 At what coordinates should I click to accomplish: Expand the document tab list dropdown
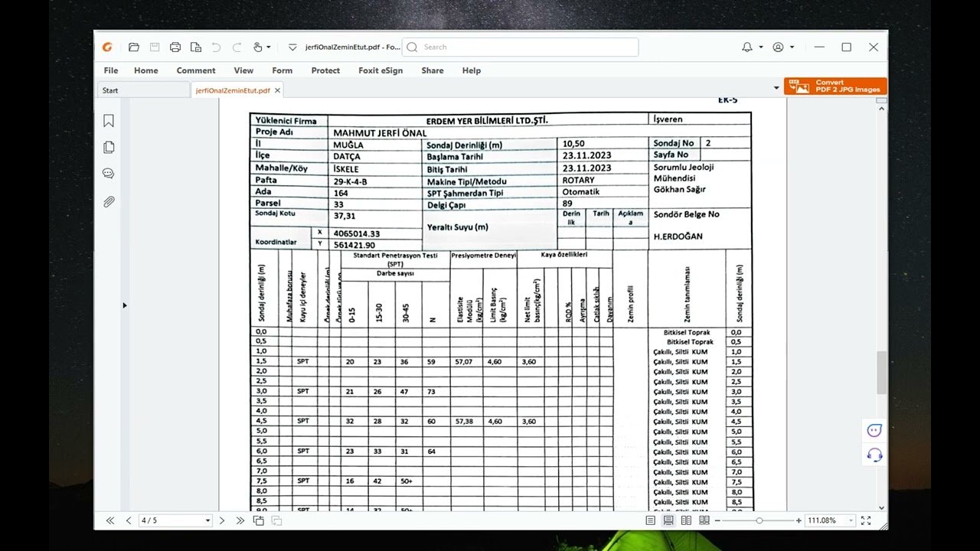776,88
